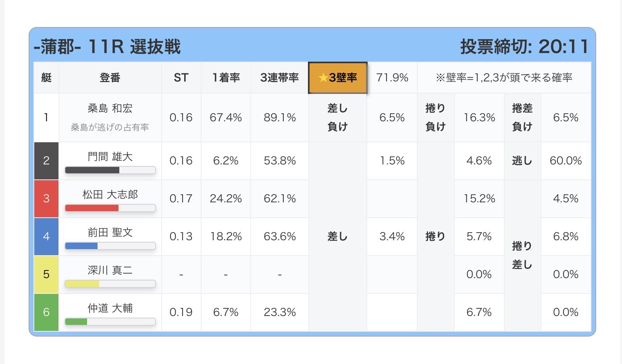Select the red boat number 3 cell
Image resolution: width=622 pixels, height=364 pixels.
[x=46, y=199]
